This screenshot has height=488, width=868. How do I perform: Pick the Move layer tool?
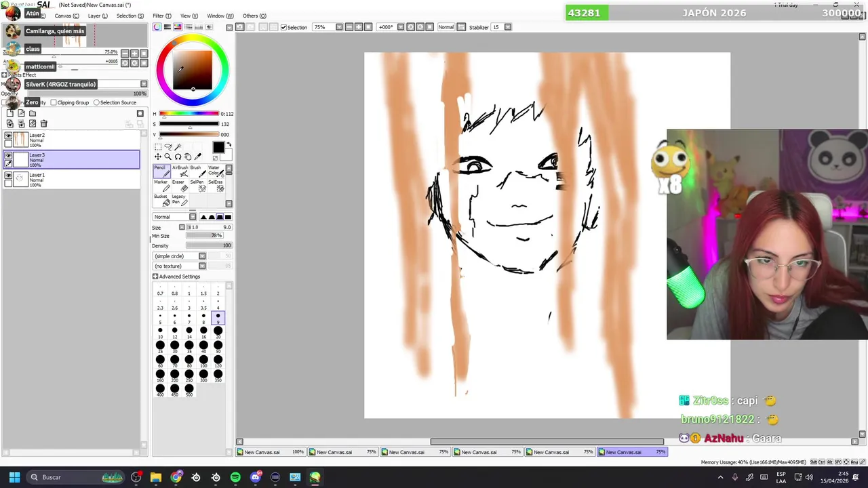tap(158, 157)
